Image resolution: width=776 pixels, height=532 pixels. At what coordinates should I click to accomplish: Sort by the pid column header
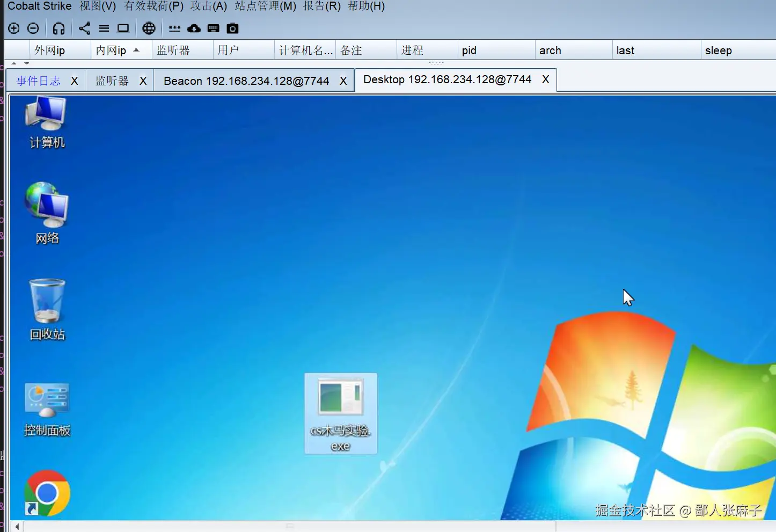[x=496, y=50]
